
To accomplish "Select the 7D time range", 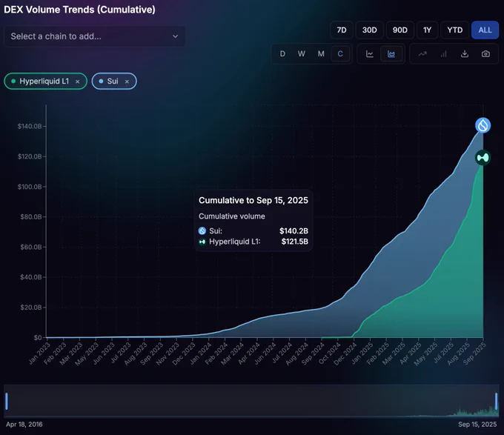I will (x=342, y=30).
